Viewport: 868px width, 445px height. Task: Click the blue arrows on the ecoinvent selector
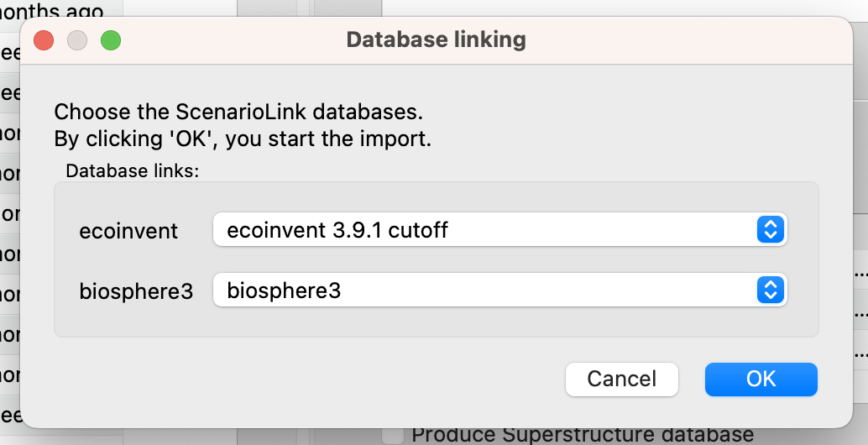pyautogui.click(x=771, y=230)
